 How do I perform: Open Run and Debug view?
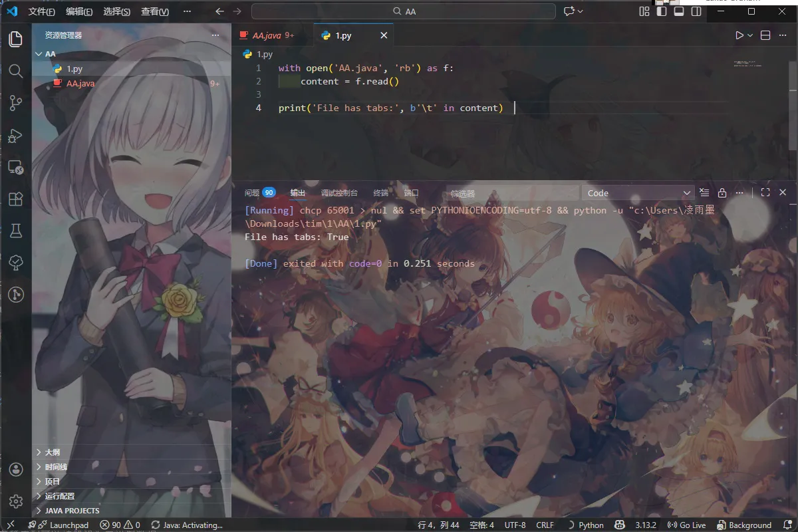coord(15,135)
